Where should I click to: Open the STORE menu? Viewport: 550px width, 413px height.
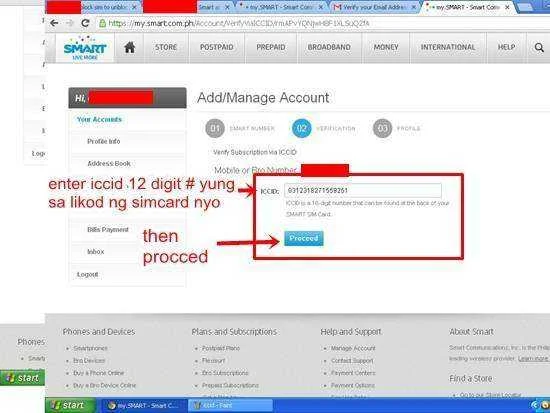(x=166, y=47)
